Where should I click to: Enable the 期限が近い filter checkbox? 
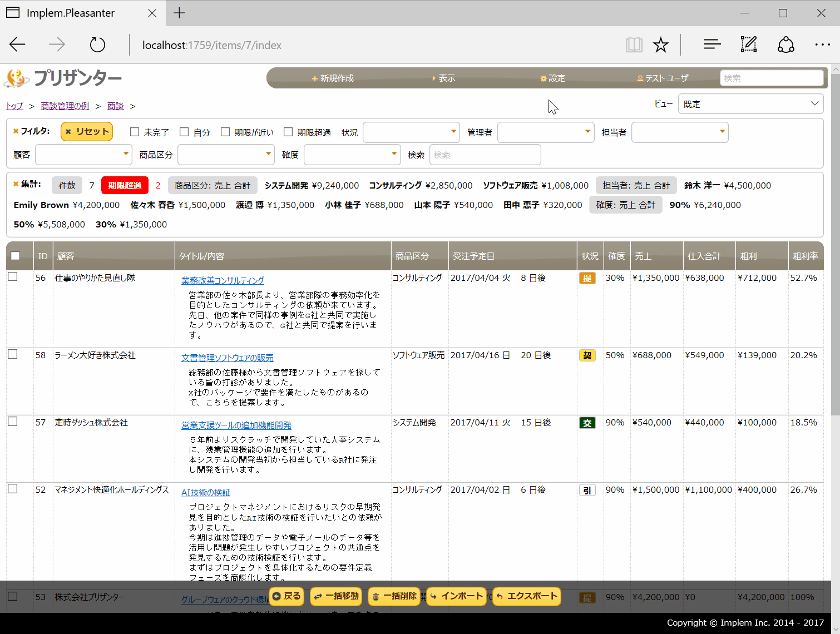pyautogui.click(x=225, y=132)
